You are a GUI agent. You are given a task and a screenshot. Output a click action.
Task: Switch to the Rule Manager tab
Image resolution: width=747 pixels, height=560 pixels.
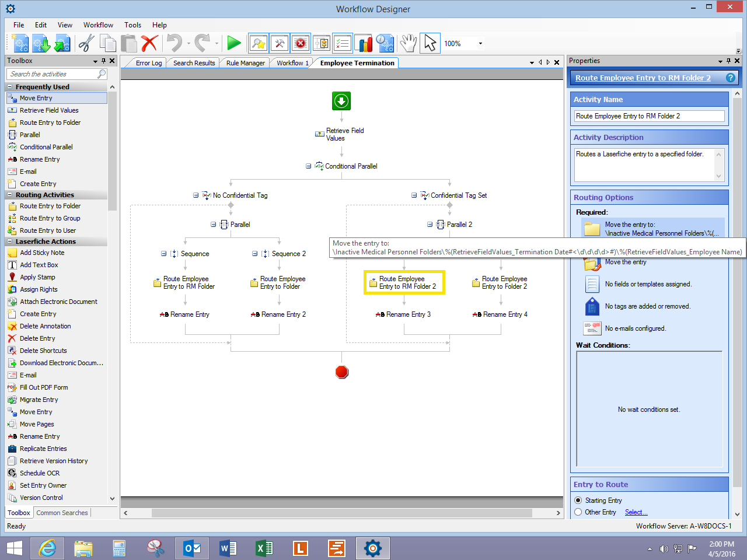click(x=245, y=63)
